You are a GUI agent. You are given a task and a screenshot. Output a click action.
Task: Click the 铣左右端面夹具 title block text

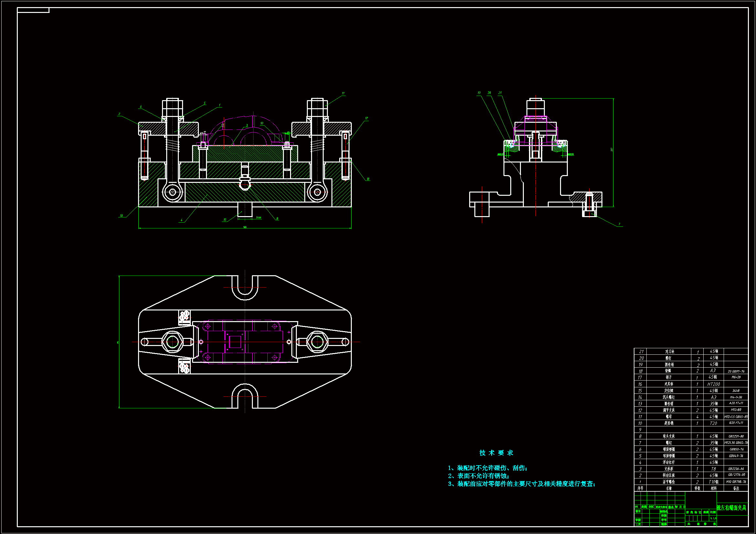[x=731, y=508]
